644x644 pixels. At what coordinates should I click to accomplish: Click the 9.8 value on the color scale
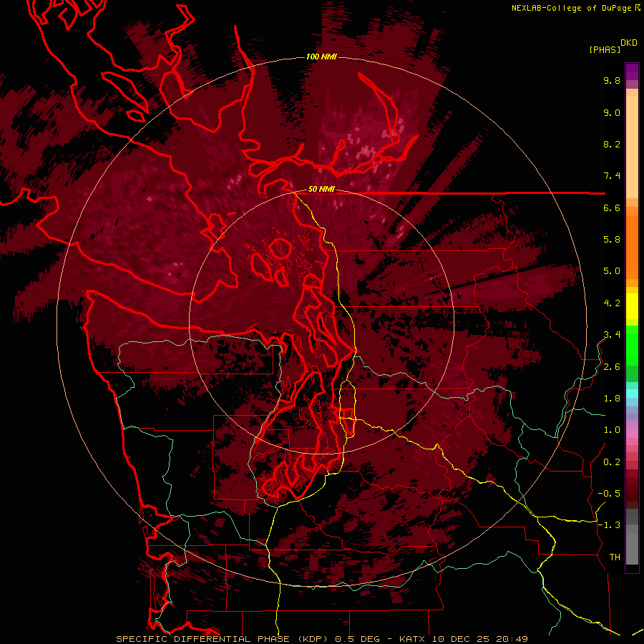[612, 80]
